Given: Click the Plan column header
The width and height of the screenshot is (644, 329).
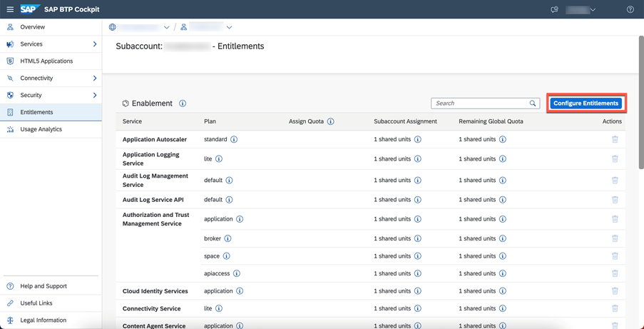Looking at the screenshot, I should coord(210,122).
